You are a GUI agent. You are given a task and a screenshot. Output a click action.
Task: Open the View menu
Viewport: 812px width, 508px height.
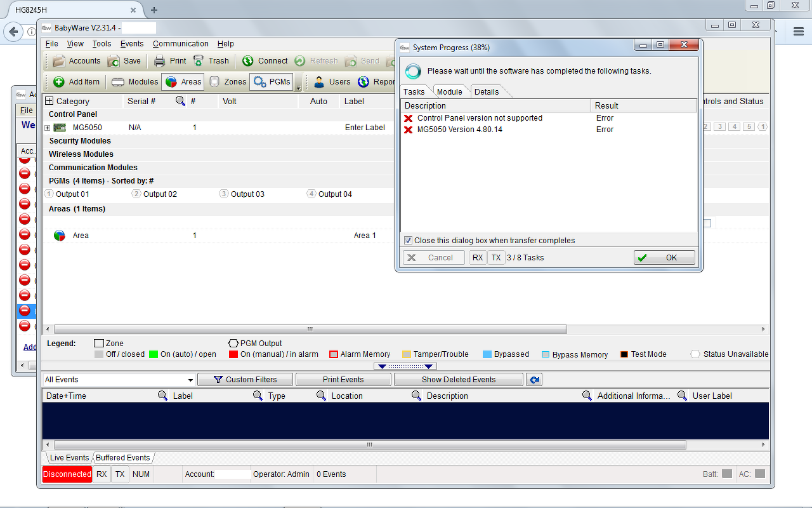click(x=75, y=44)
